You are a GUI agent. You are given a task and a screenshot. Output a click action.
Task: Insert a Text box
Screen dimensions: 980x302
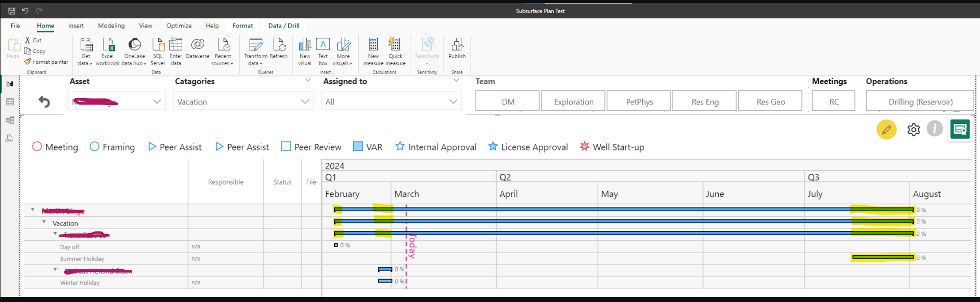[x=323, y=52]
